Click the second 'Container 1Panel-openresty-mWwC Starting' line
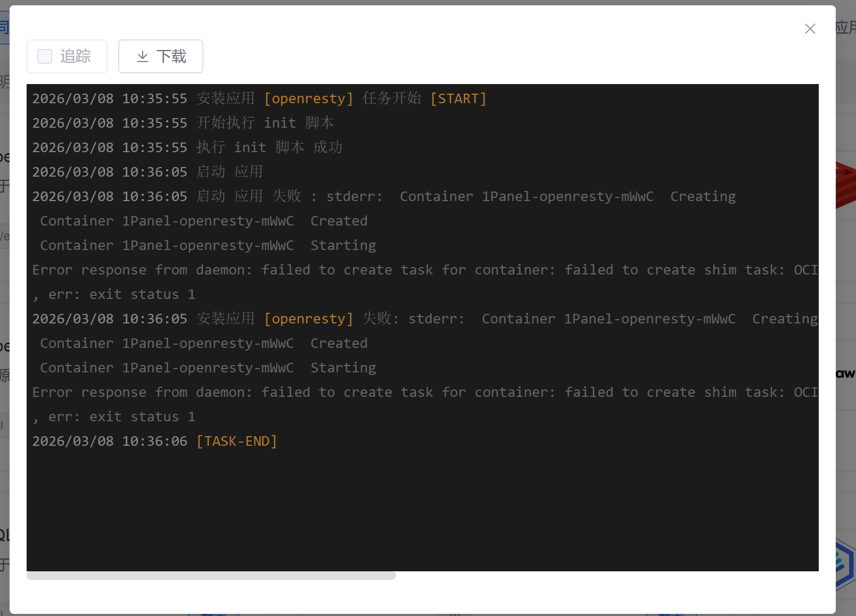 208,368
